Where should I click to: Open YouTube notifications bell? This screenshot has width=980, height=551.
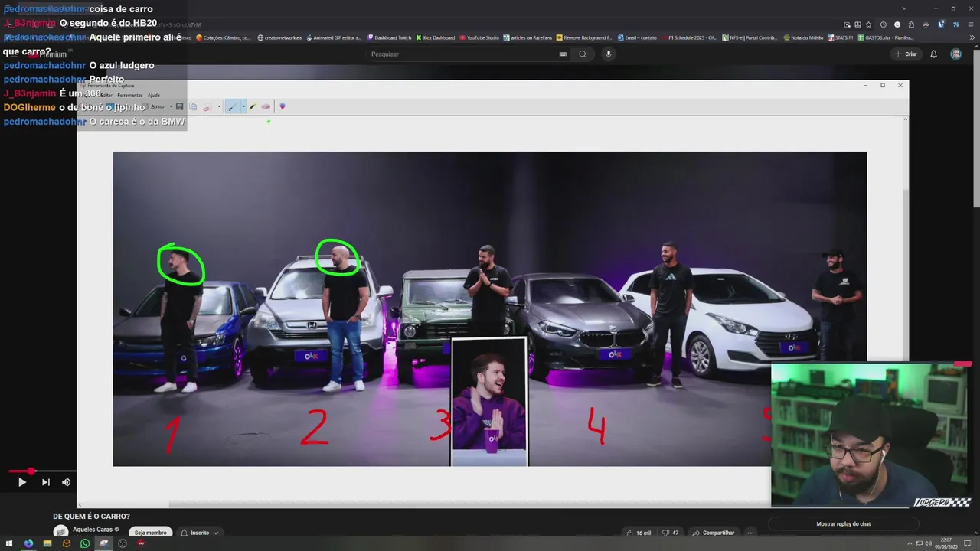(933, 54)
